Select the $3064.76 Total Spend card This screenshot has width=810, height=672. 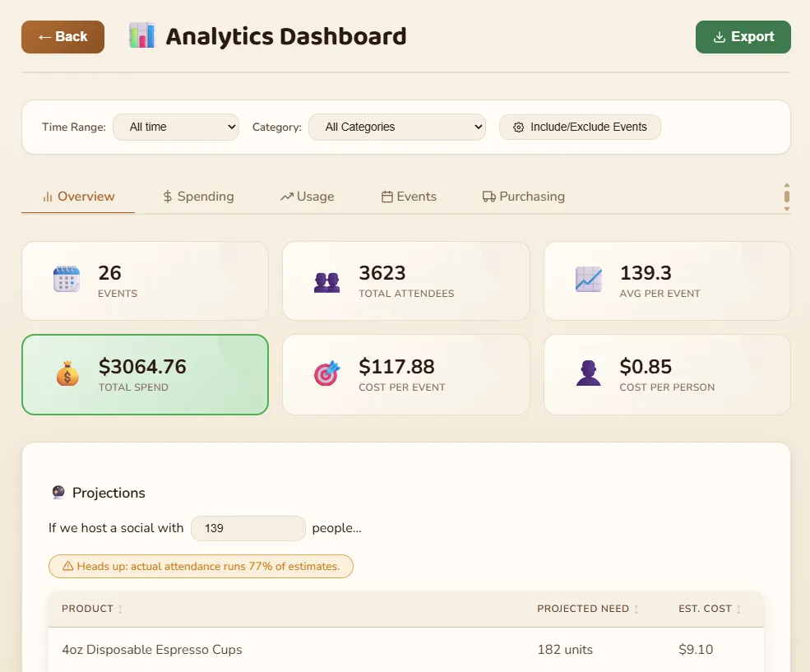pyautogui.click(x=146, y=374)
